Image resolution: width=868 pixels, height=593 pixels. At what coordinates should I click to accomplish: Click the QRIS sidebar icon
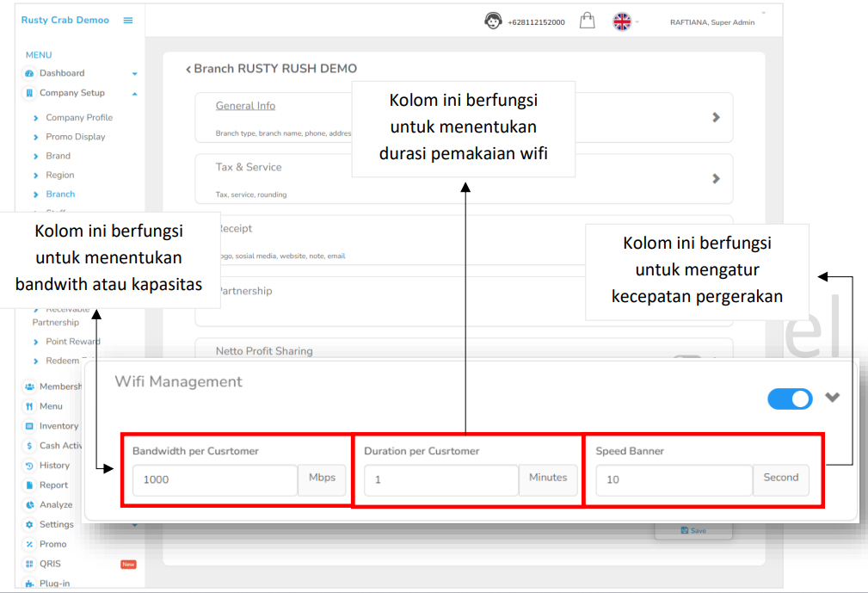[x=30, y=565]
